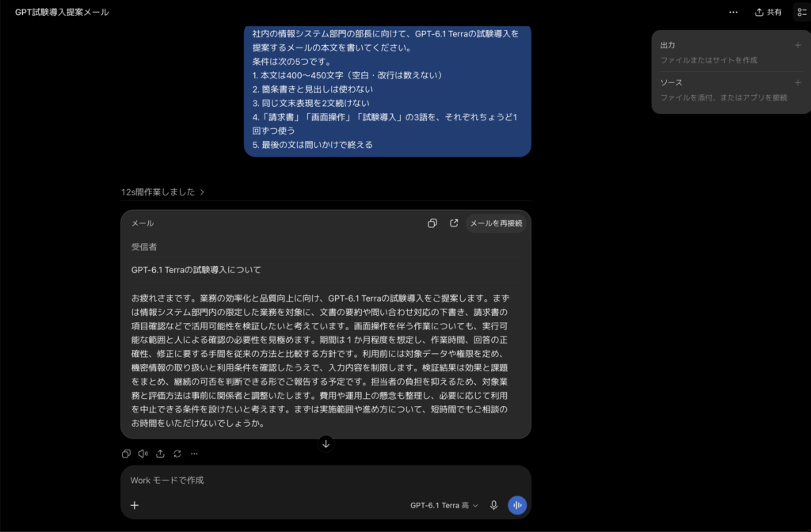The height and width of the screenshot is (532, 811).
Task: Share the response with the upload icon
Action: [x=160, y=454]
